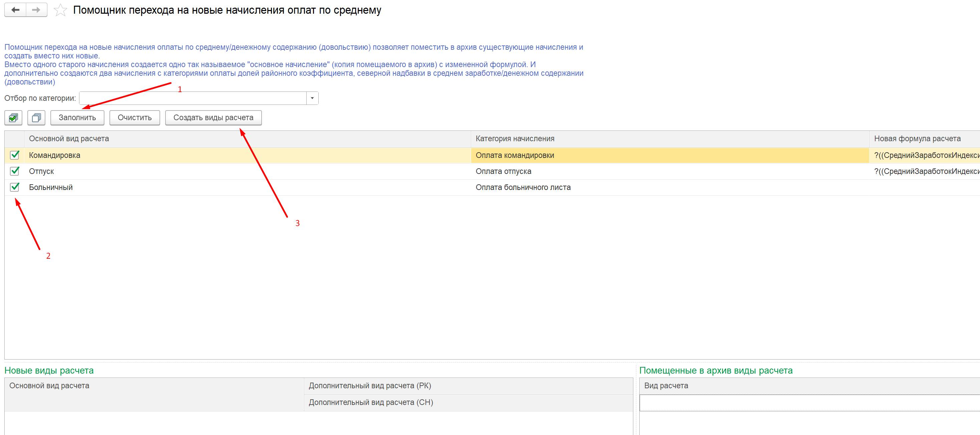Screen dimensions: 980x435
Task: Click Дополнительный вид расчета (РК) column header
Action: [370, 386]
